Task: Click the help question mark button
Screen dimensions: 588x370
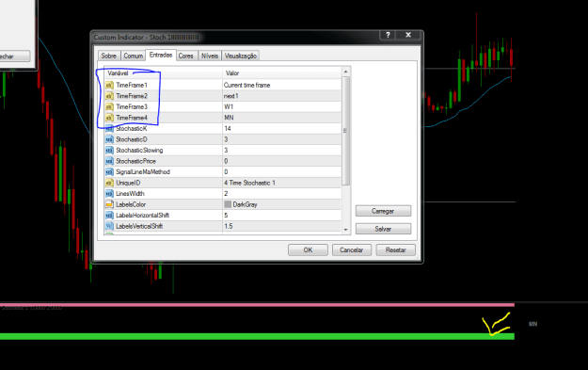Action: tap(388, 35)
